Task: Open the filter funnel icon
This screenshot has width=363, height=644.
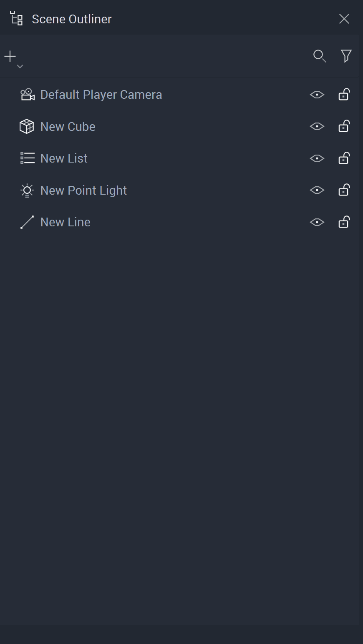Action: pyautogui.click(x=346, y=56)
